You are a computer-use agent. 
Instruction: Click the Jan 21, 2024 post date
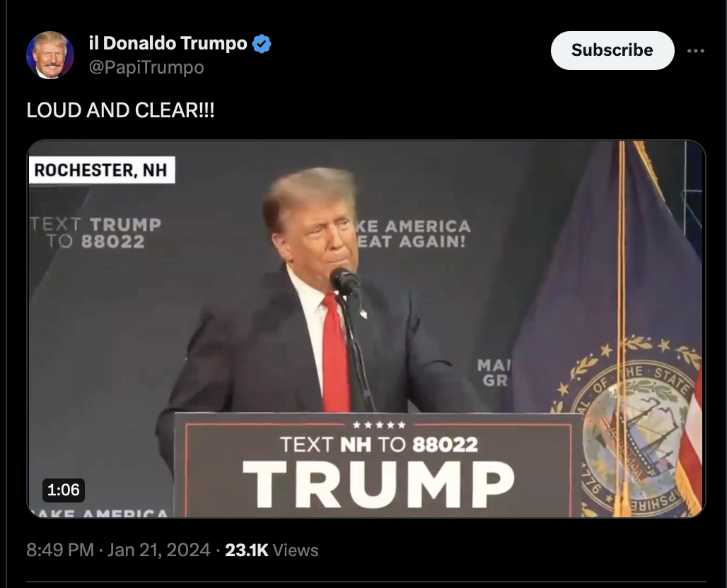tap(158, 550)
